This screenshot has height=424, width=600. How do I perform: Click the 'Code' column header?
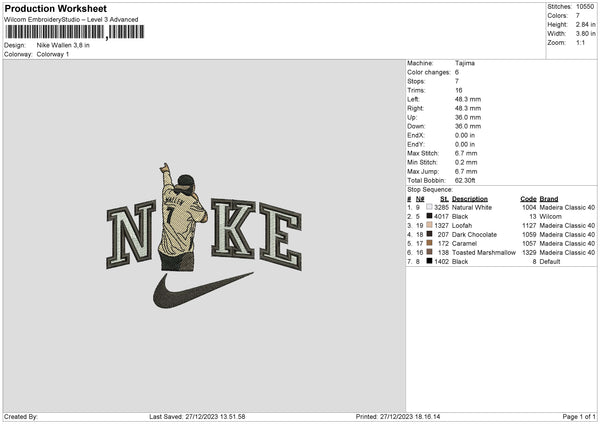coord(528,199)
